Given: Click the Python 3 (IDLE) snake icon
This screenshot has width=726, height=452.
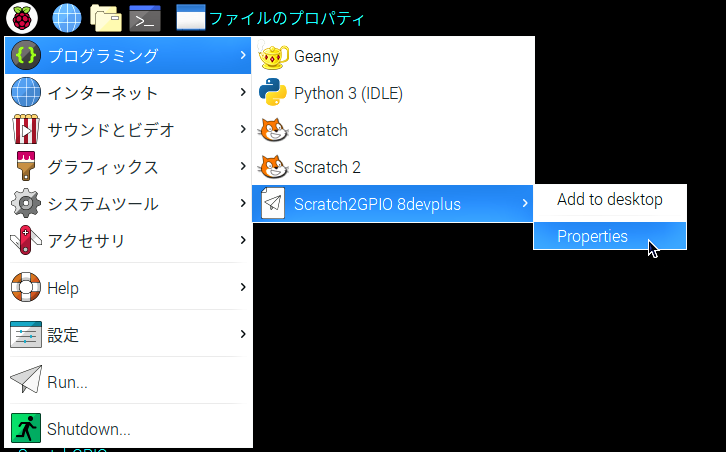Looking at the screenshot, I should click(273, 92).
